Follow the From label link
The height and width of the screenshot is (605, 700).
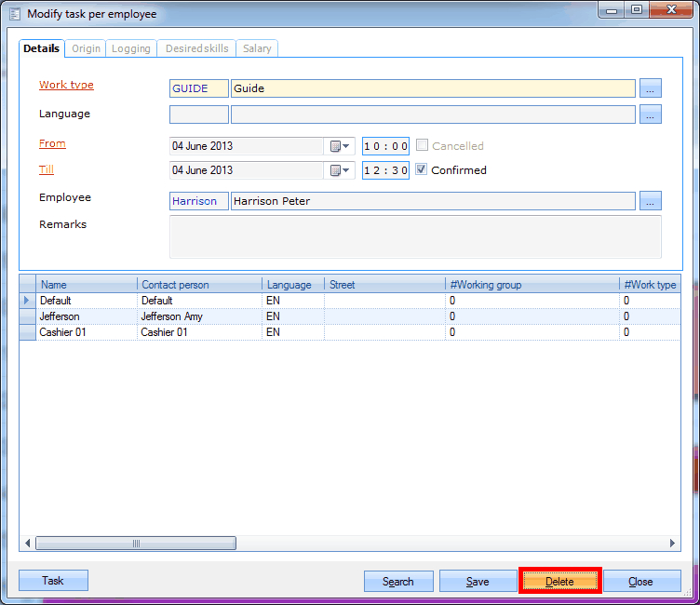52,143
